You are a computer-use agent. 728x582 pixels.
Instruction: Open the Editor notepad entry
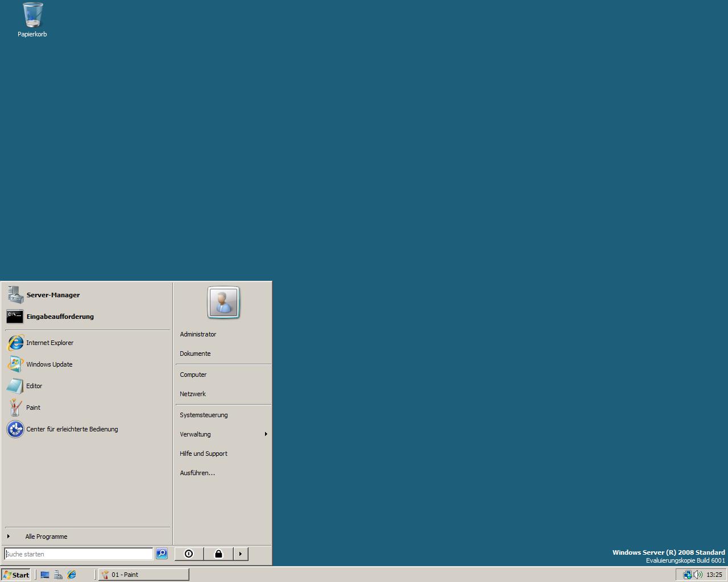[x=34, y=386]
